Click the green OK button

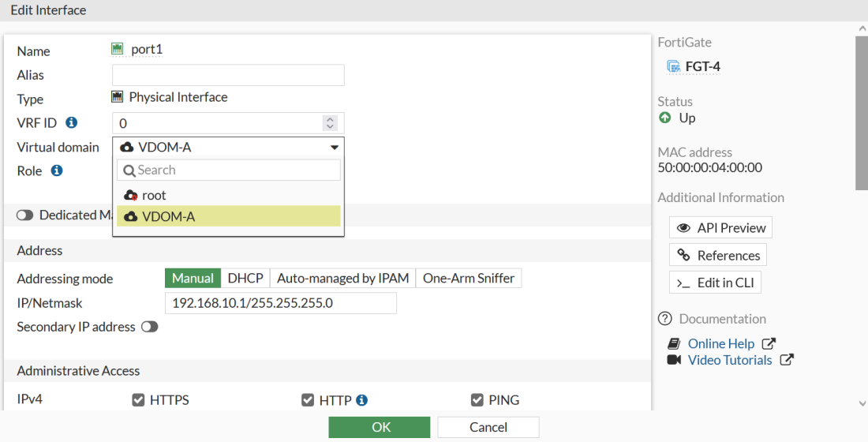[380, 427]
